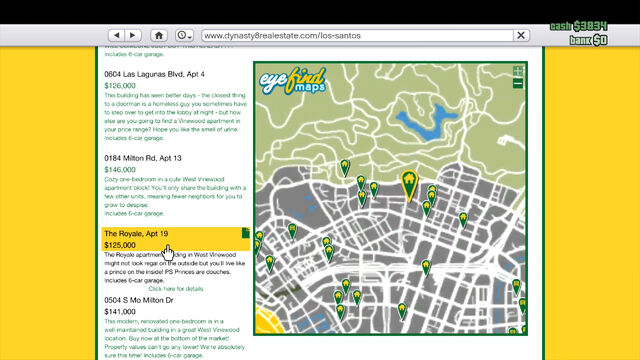Open the browser home page icon
Screen dimensions: 640x360
click(159, 36)
